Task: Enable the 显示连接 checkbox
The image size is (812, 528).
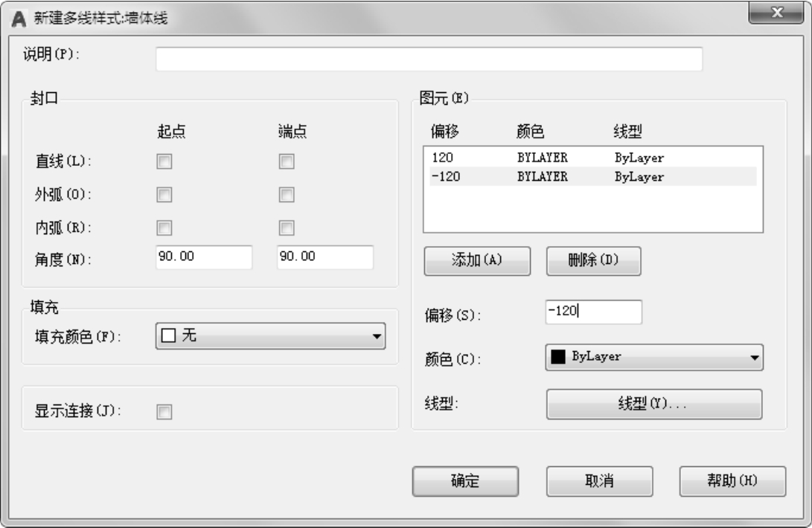Action: (164, 412)
